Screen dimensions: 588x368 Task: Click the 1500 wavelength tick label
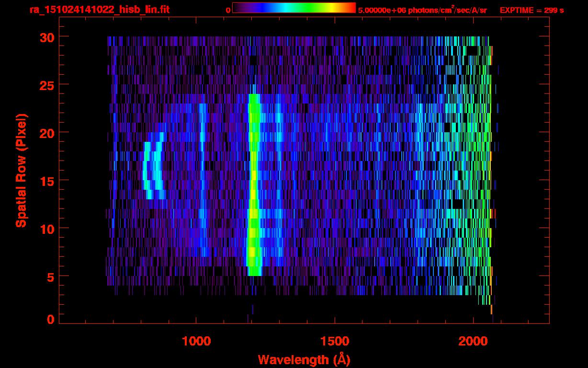[335, 341]
